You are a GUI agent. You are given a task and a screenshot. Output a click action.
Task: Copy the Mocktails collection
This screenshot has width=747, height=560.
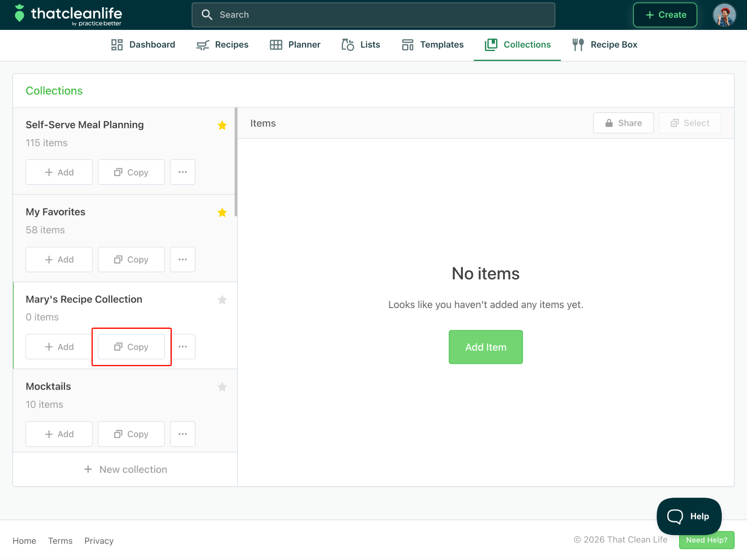pyautogui.click(x=131, y=434)
